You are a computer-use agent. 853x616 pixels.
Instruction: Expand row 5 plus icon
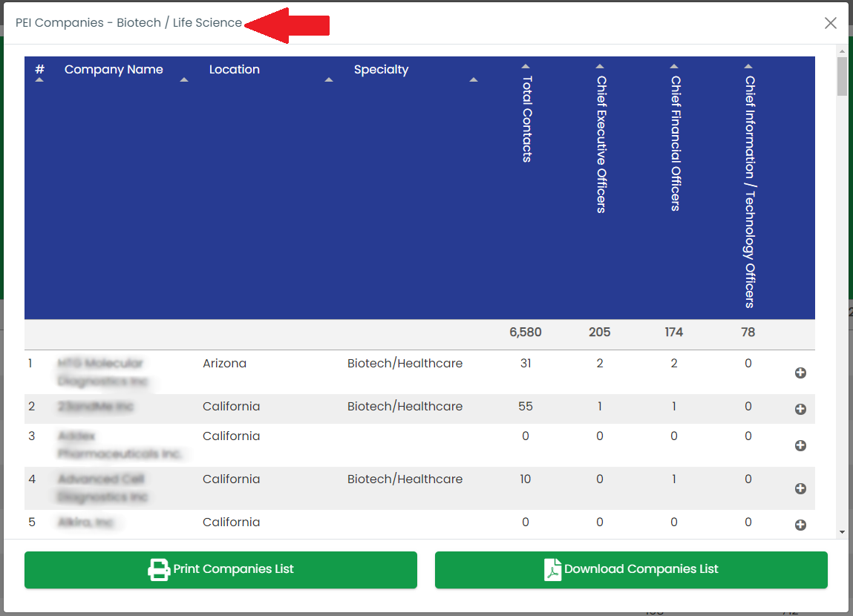coord(800,525)
